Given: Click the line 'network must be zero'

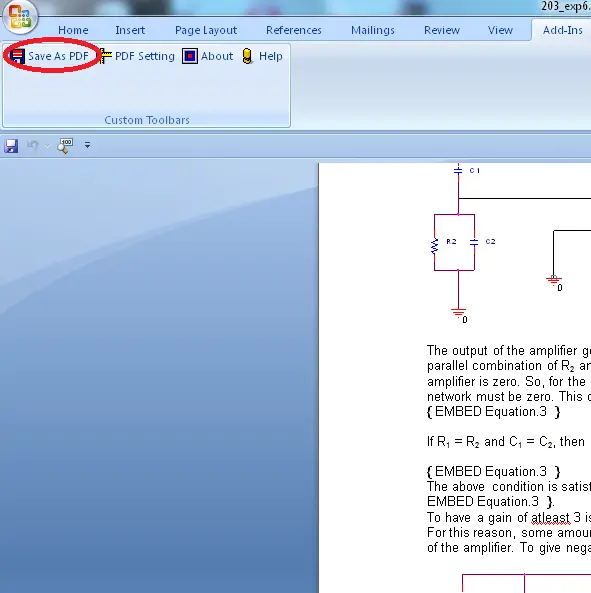Looking at the screenshot, I should (x=509, y=396).
